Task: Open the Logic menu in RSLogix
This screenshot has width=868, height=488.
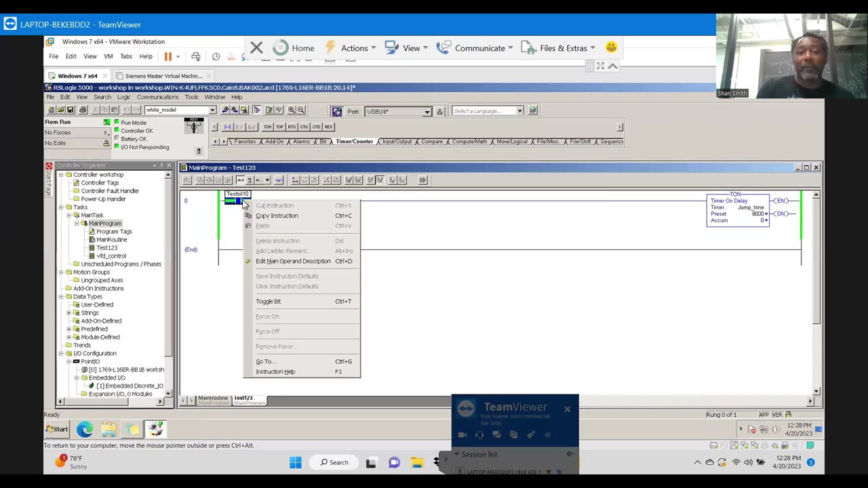Action: click(123, 97)
